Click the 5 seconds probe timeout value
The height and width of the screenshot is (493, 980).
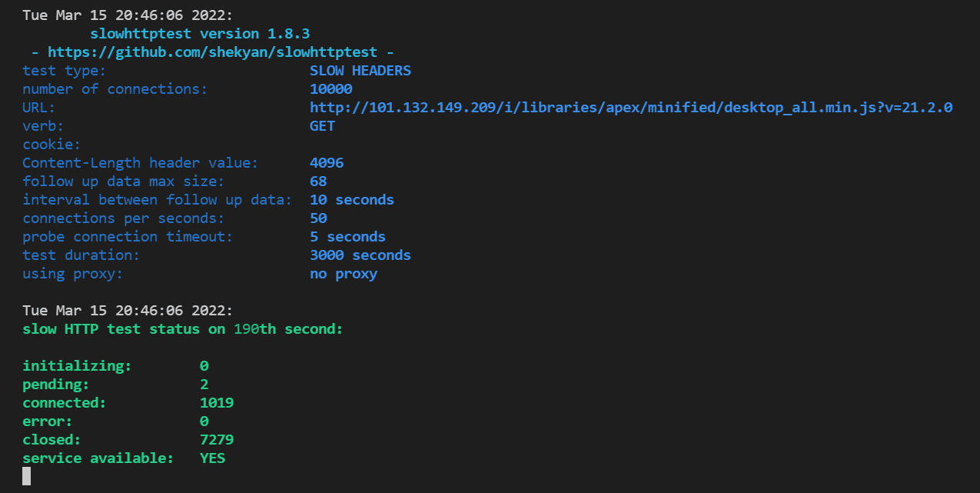tap(347, 237)
